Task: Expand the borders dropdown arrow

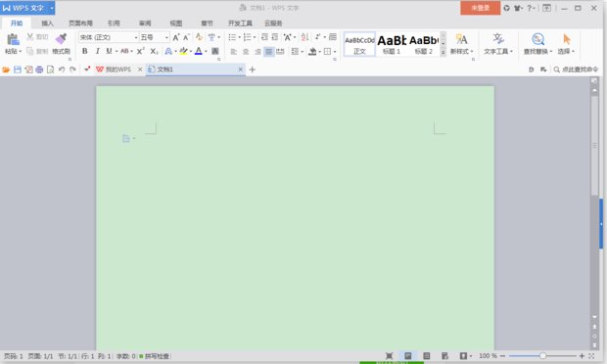Action: point(335,52)
